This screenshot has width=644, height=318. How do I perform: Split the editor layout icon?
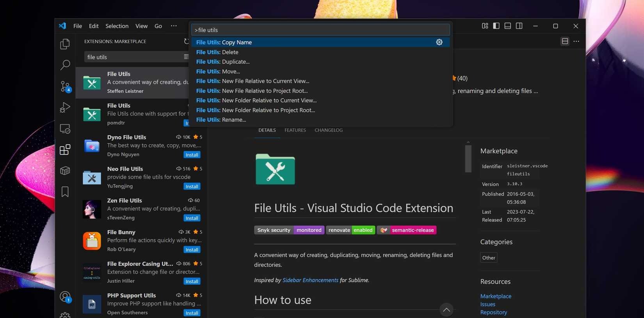pos(565,41)
